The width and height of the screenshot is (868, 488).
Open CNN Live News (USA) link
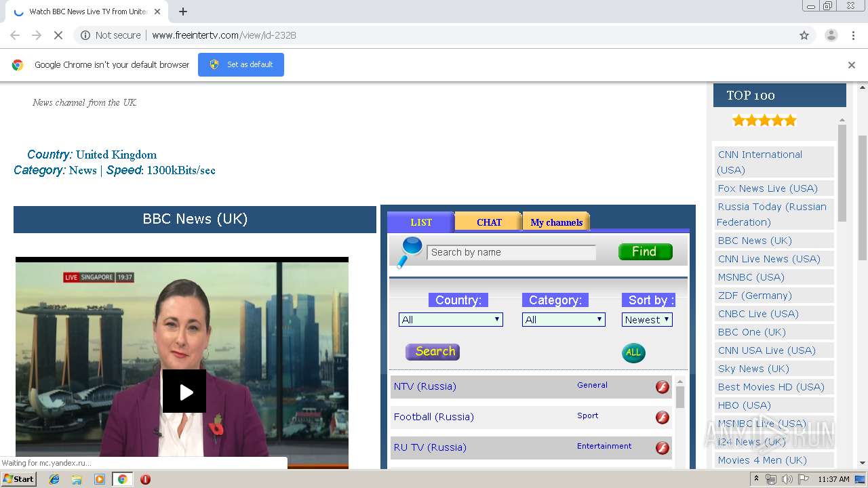(769, 259)
